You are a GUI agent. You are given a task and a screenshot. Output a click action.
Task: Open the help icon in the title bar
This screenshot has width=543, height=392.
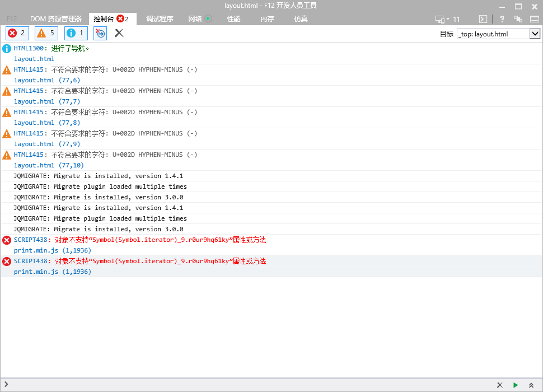[502, 18]
